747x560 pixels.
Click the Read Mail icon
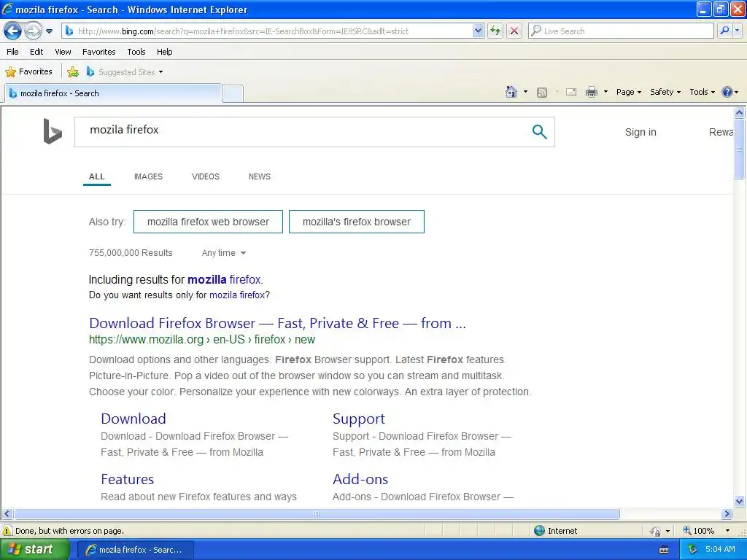(x=571, y=92)
